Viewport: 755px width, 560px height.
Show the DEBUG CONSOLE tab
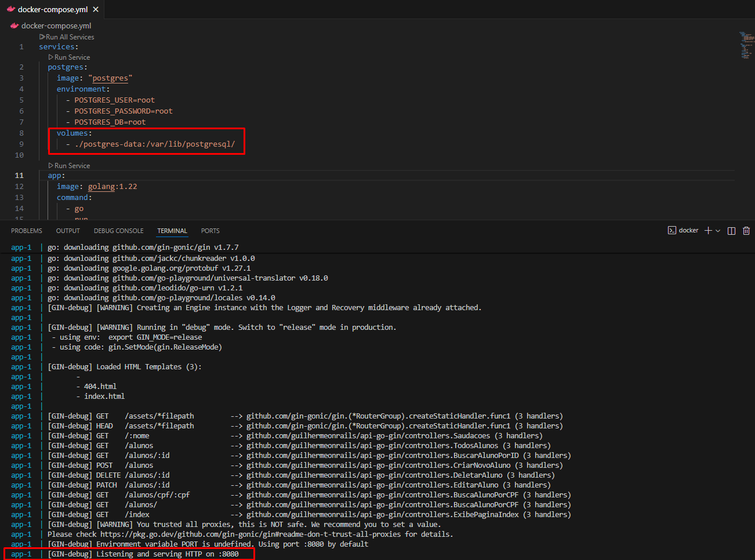click(x=118, y=231)
